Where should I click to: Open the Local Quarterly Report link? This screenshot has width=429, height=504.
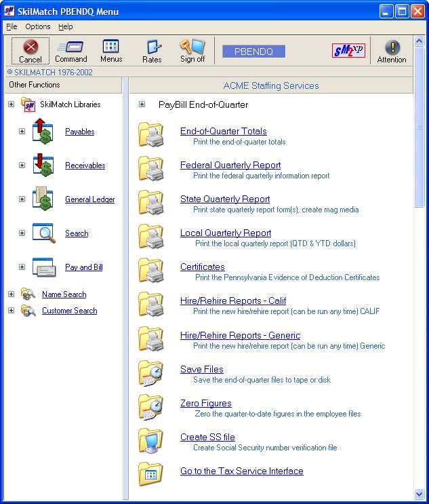(226, 233)
